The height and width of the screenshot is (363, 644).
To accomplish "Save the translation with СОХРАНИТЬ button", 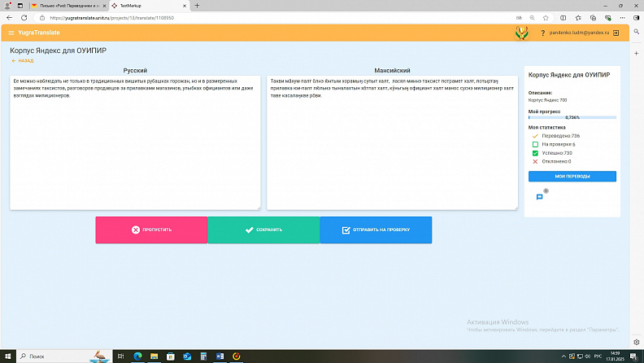I will coord(263,230).
